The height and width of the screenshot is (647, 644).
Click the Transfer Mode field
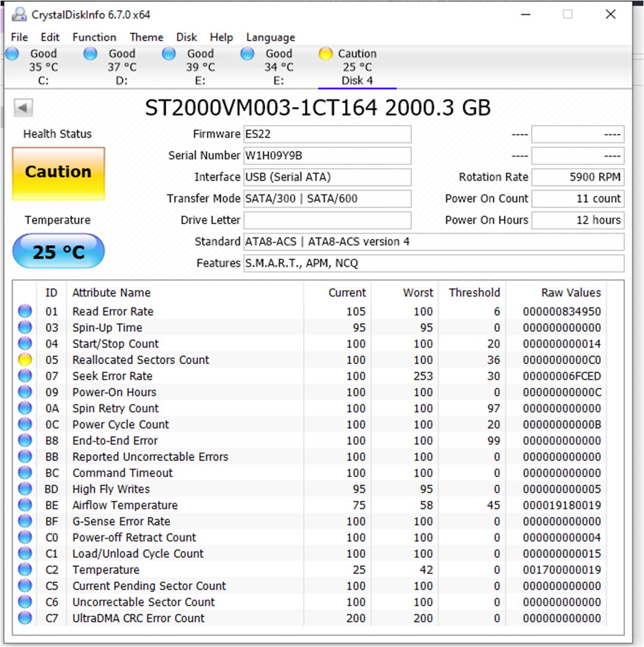pyautogui.click(x=328, y=199)
